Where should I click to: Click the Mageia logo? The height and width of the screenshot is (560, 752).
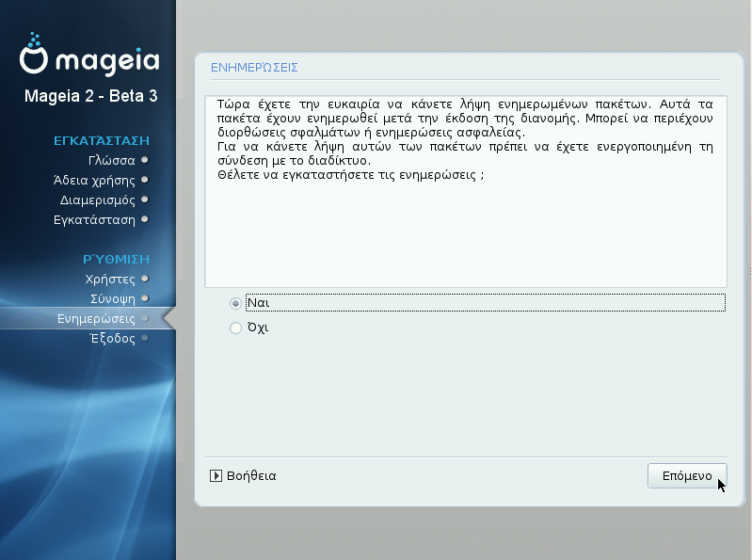pos(89,55)
